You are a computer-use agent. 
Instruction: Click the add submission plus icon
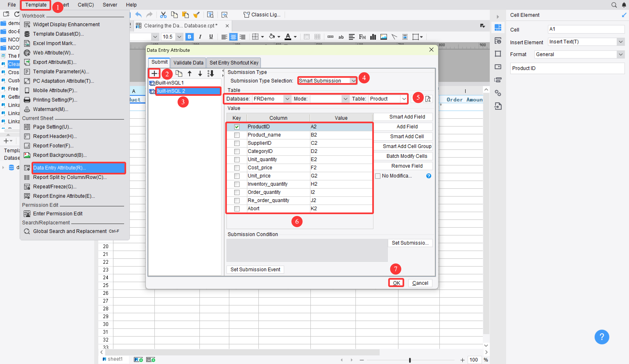154,73
